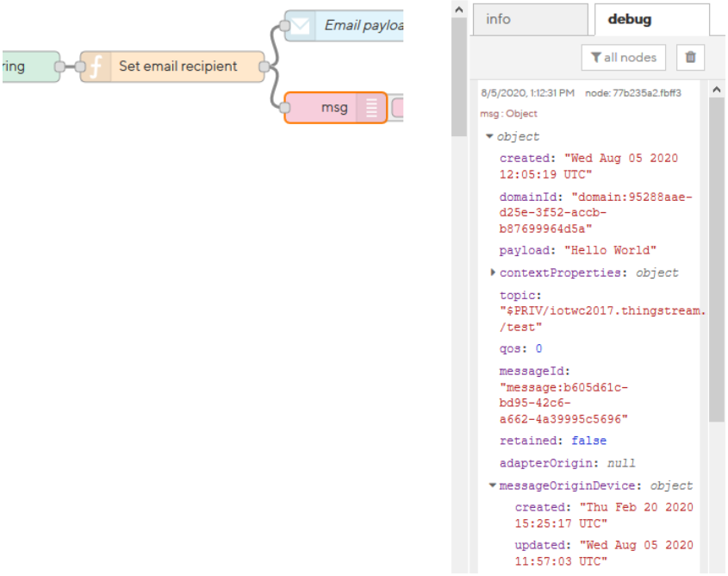
Task: Click the adapterOrigin null value
Action: click(x=621, y=463)
